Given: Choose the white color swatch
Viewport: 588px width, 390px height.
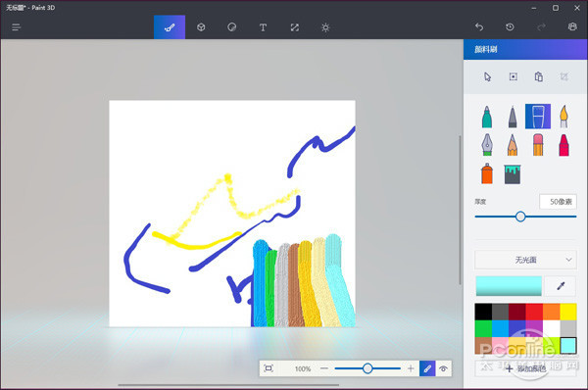Looking at the screenshot, I should pos(551,328).
